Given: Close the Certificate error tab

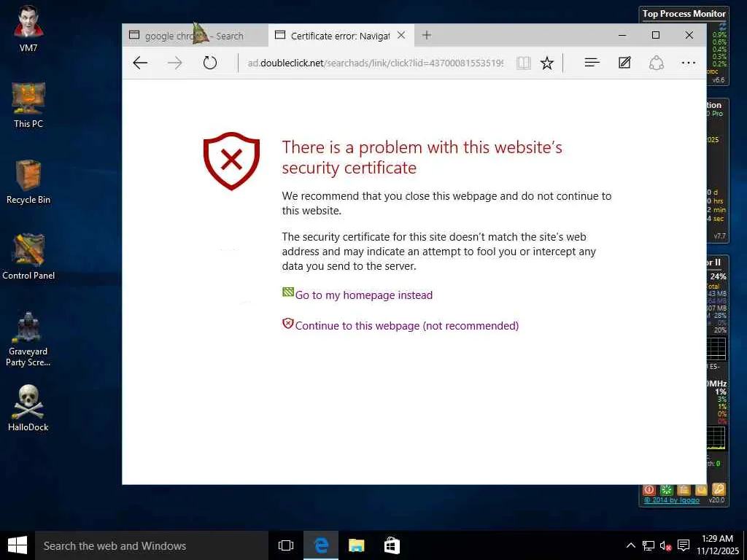Looking at the screenshot, I should pos(401,35).
